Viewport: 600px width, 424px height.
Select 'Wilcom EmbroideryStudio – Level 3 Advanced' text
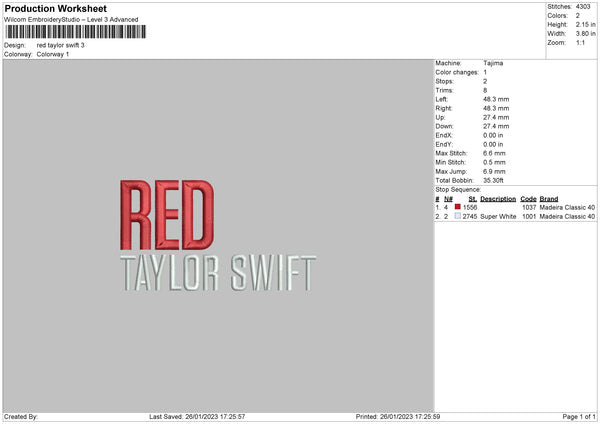[71, 20]
